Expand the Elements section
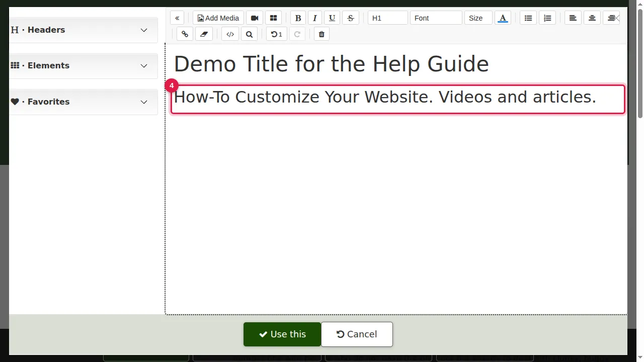This screenshot has height=362, width=644. [x=84, y=66]
